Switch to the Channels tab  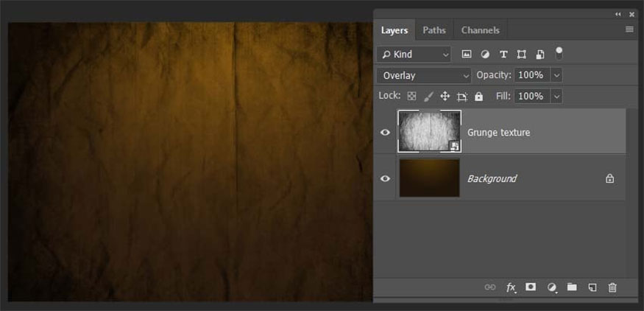[480, 30]
